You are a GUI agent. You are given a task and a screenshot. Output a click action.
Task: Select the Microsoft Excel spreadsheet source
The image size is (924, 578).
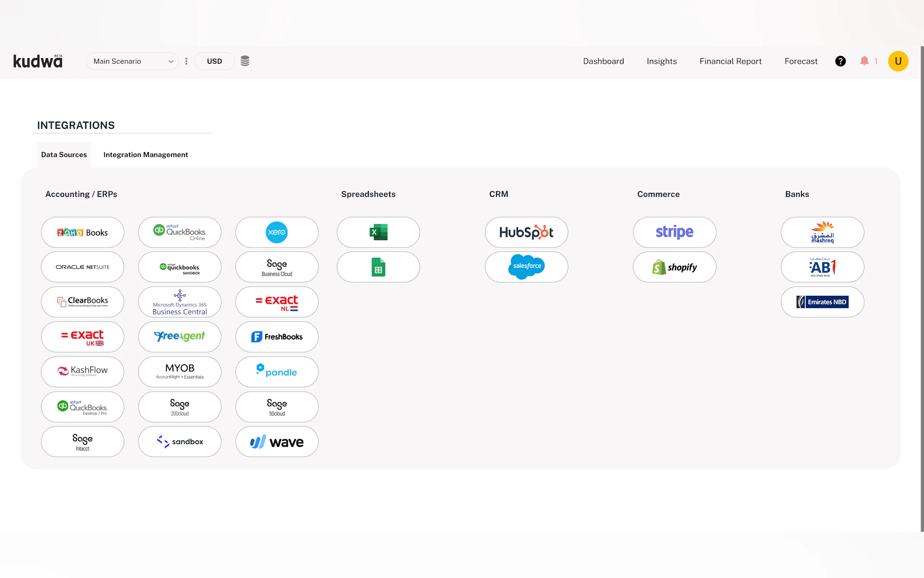pos(378,232)
